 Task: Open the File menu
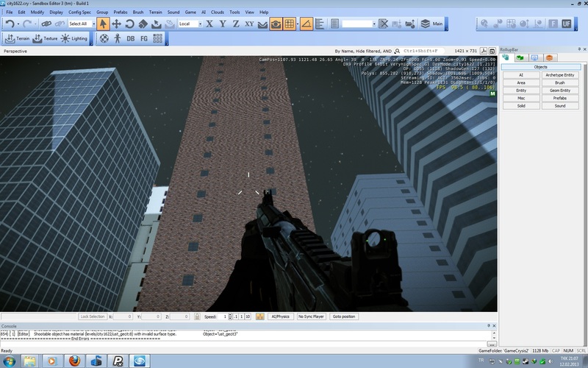(x=10, y=12)
